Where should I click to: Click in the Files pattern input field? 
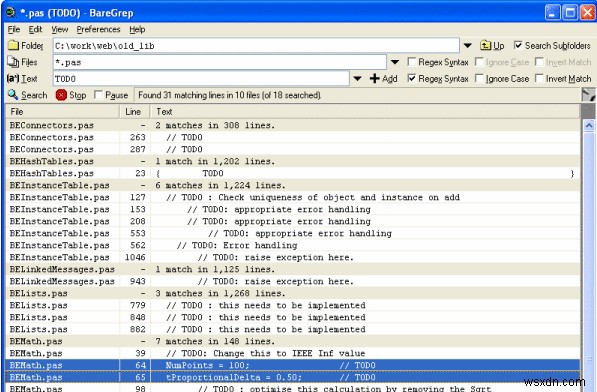point(220,62)
